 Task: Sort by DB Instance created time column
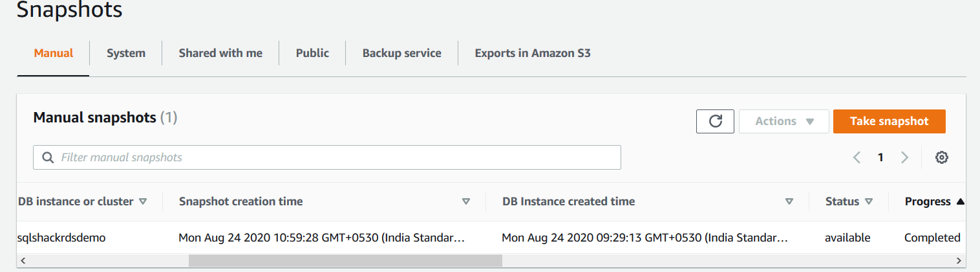pos(789,201)
